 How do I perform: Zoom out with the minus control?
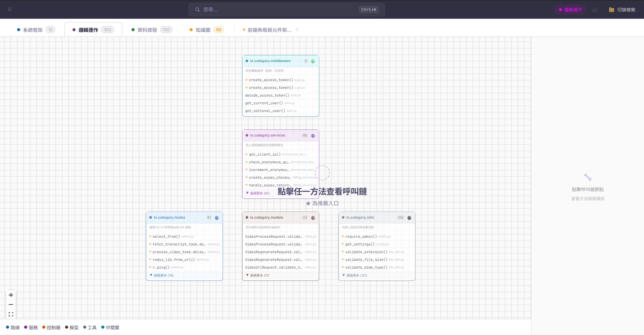tap(11, 304)
